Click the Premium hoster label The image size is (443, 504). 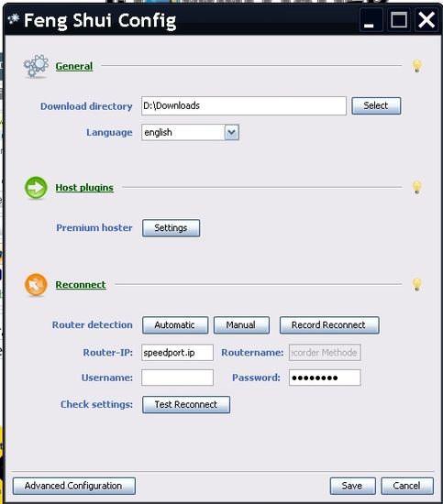pos(94,228)
